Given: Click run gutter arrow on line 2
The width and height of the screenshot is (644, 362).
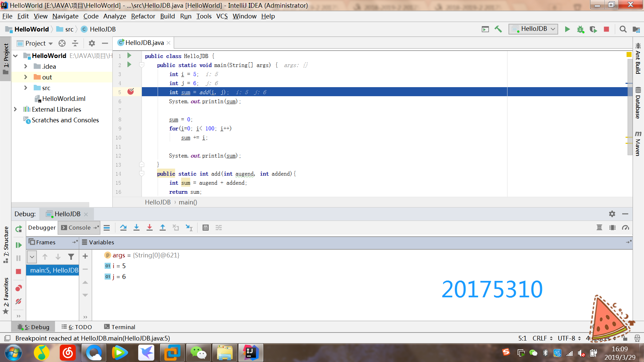Looking at the screenshot, I should tap(129, 64).
